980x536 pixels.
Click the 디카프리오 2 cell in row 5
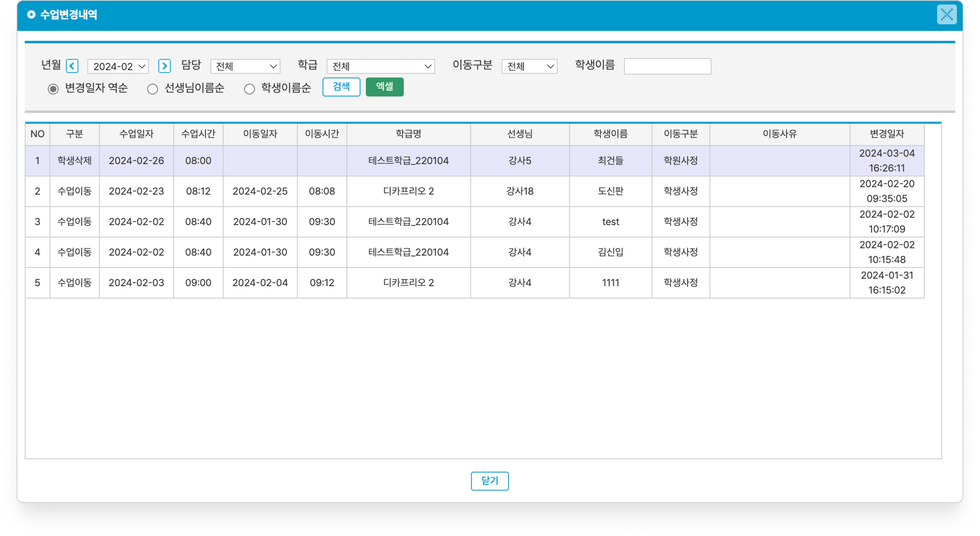[408, 283]
